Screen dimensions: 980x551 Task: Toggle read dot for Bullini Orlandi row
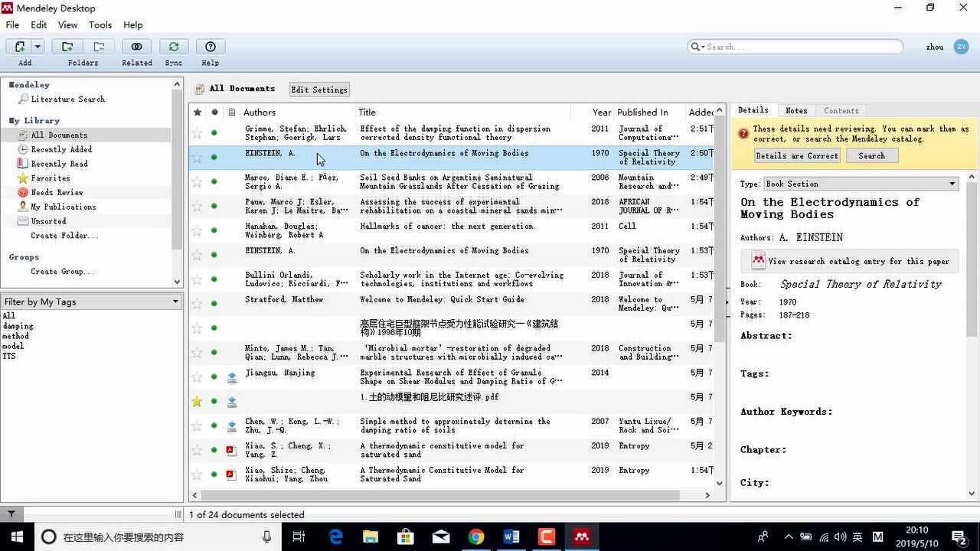[214, 279]
